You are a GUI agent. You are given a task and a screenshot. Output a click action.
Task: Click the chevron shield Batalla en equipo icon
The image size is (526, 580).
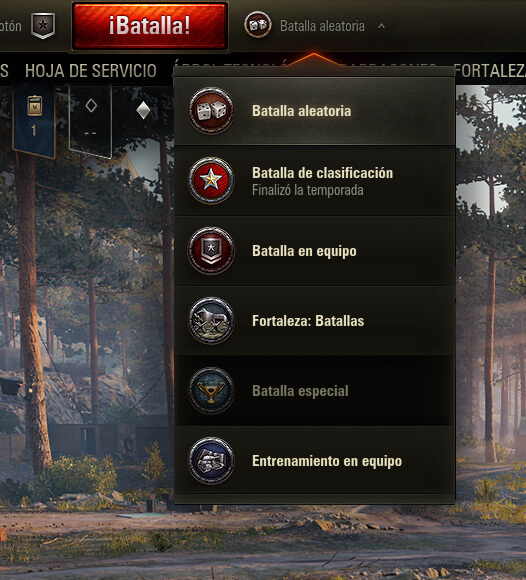click(x=211, y=250)
